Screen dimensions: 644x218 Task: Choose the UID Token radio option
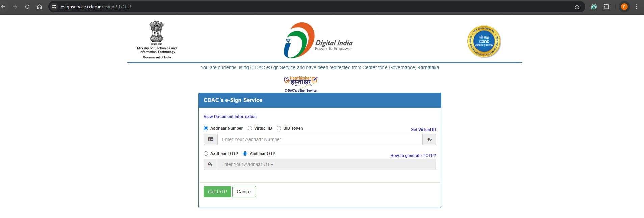(279, 128)
